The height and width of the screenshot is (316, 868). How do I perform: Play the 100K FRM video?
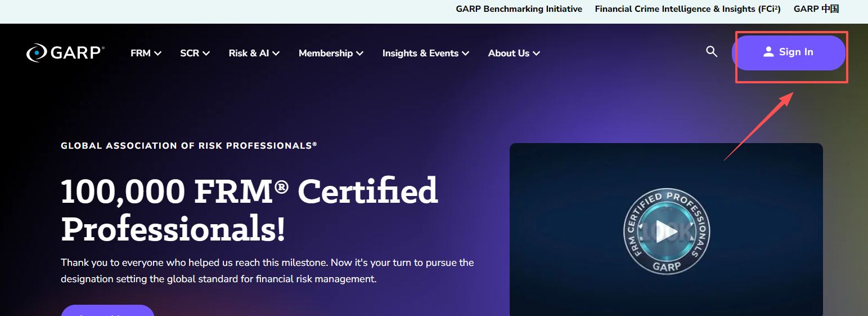pyautogui.click(x=667, y=233)
